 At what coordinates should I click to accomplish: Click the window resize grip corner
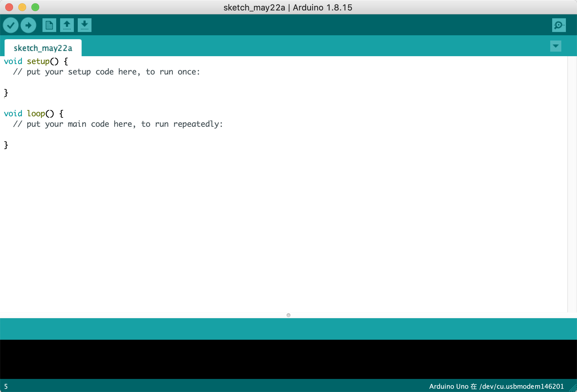tap(573, 388)
